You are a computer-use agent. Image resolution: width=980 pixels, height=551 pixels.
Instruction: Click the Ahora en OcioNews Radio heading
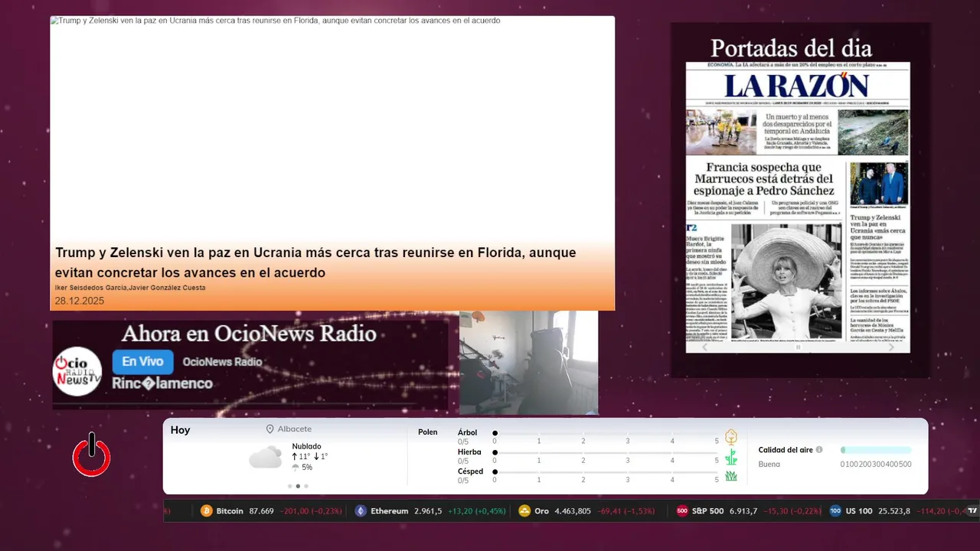pyautogui.click(x=249, y=334)
